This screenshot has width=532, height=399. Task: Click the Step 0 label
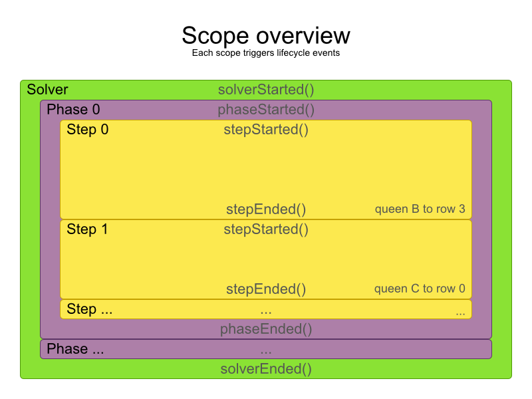coord(87,130)
